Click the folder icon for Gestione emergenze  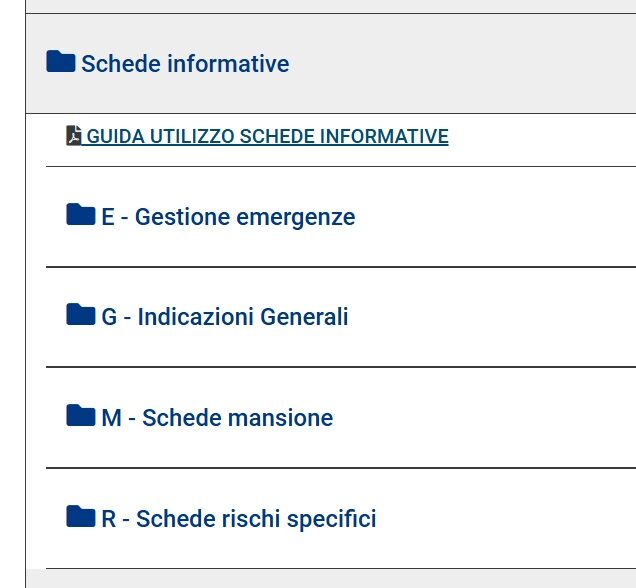[x=81, y=215]
